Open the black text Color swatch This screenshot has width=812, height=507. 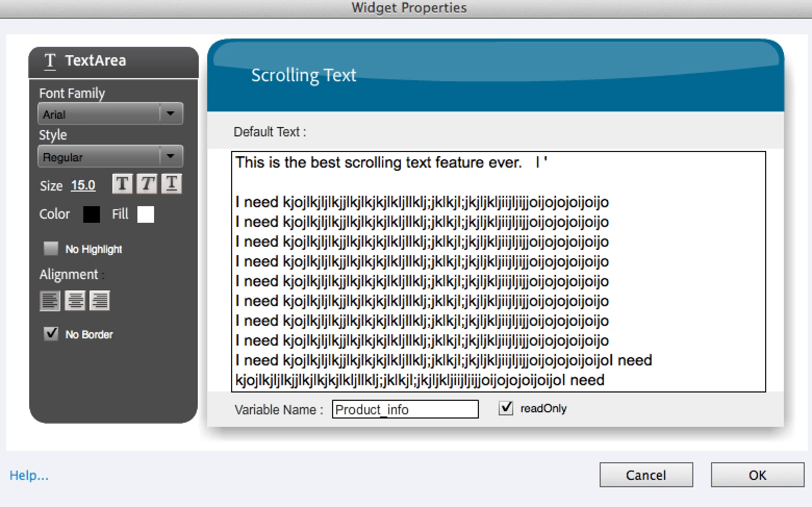92,214
